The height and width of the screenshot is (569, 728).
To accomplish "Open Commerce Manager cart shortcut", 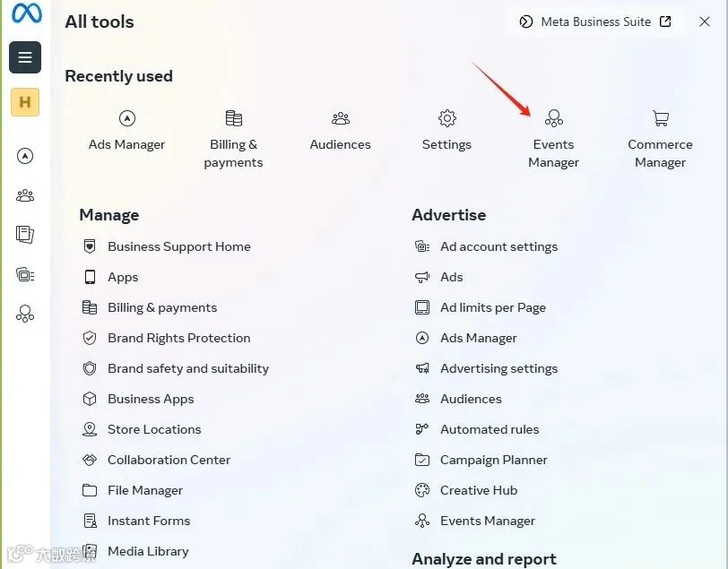I will click(660, 139).
